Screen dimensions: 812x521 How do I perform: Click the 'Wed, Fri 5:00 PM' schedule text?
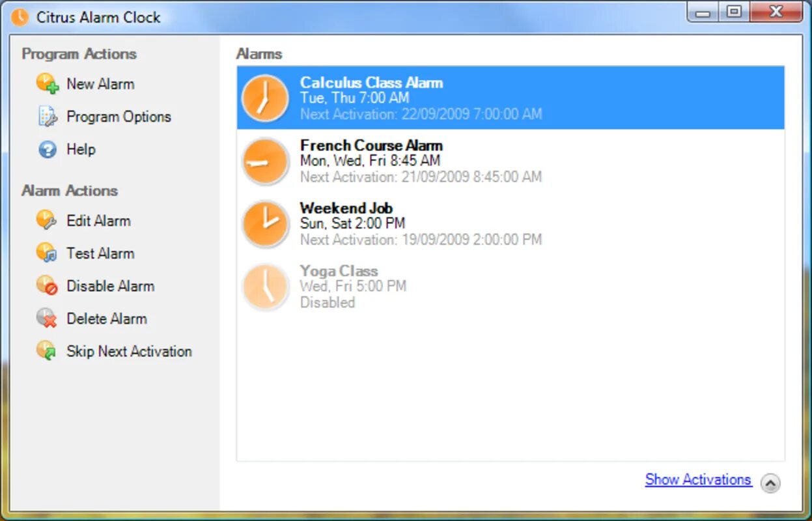(x=353, y=286)
